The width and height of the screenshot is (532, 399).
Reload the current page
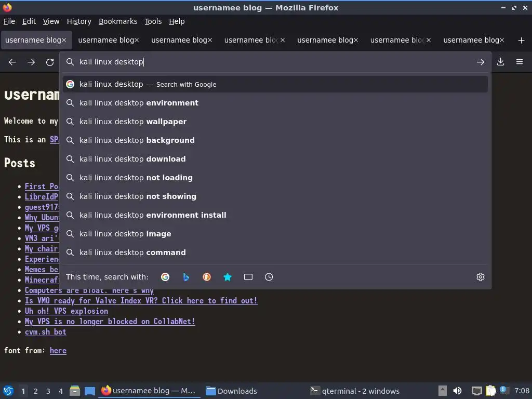50,62
